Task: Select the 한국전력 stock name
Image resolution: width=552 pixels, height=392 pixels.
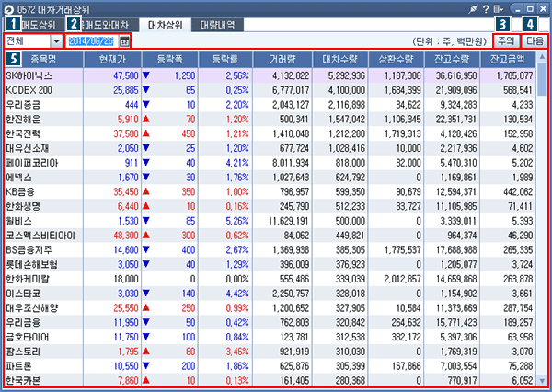Action: coord(23,133)
